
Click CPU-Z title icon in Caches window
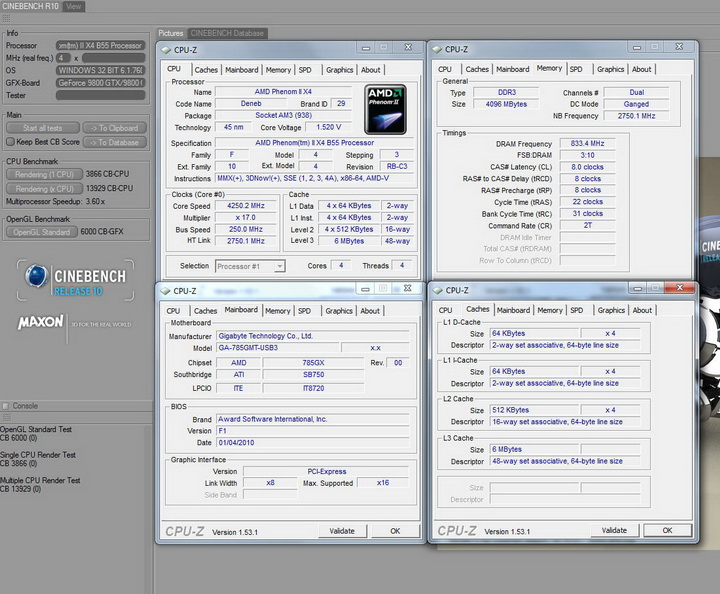pos(437,289)
